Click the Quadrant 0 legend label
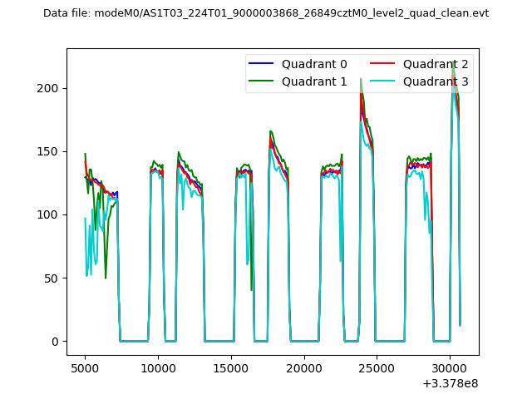Image resolution: width=532 pixels, height=399 pixels. click(314, 64)
